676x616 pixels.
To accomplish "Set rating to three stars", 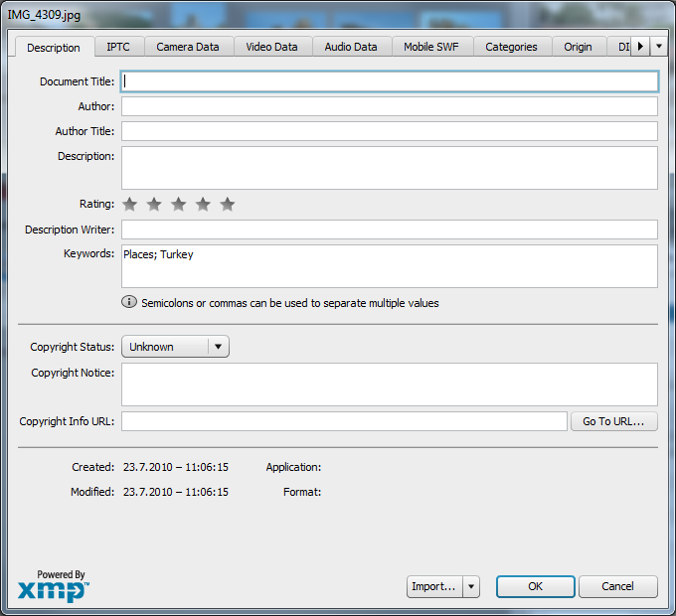I will coord(179,205).
